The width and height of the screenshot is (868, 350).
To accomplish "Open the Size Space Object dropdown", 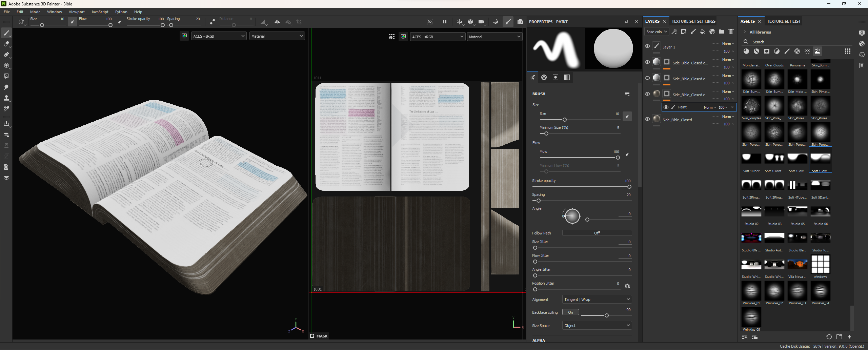I will click(597, 326).
